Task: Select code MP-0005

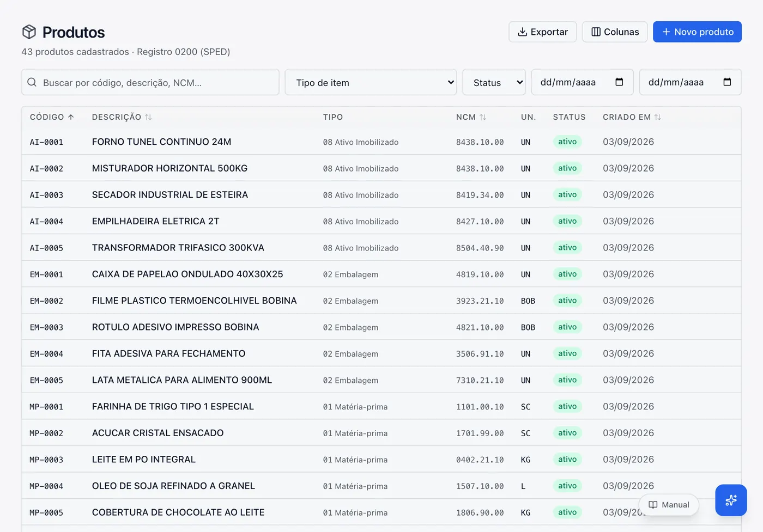Action: (x=46, y=513)
